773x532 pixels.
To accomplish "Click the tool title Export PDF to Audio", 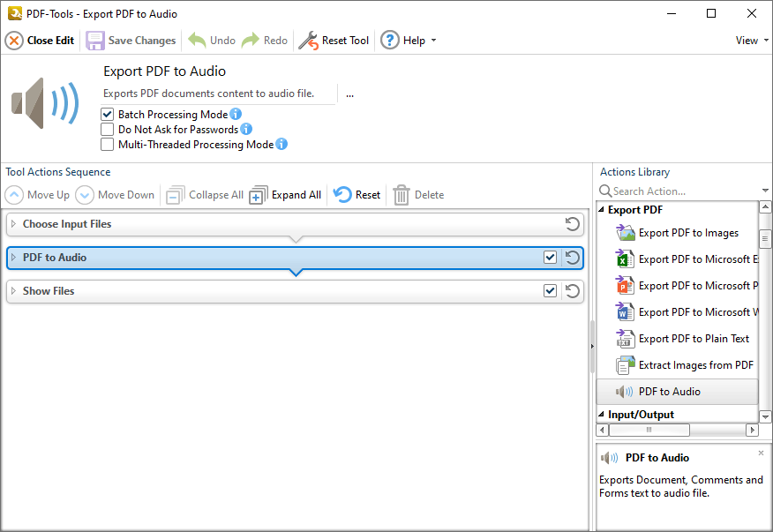I will 165,71.
